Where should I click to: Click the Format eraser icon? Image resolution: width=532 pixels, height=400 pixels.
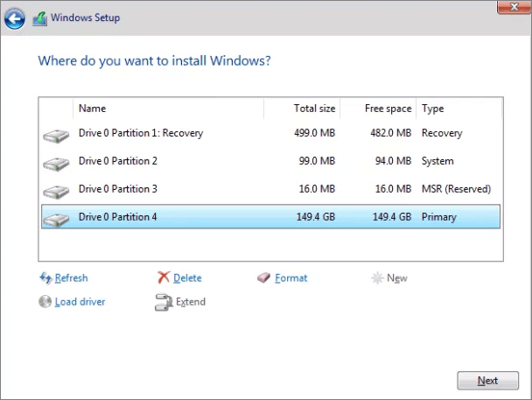click(x=264, y=278)
